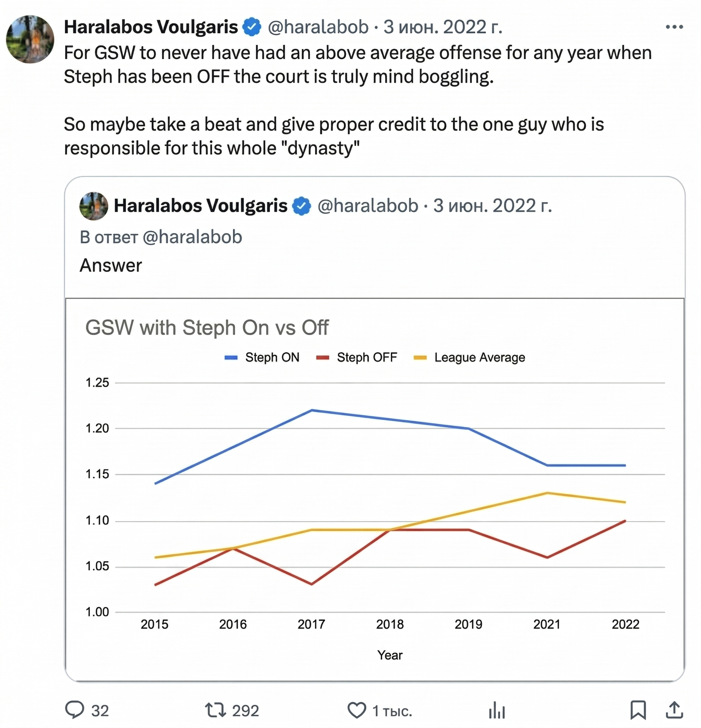The height and width of the screenshot is (728, 701).
Task: Click top author name Haralabos Voulgaris
Action: 151,27
